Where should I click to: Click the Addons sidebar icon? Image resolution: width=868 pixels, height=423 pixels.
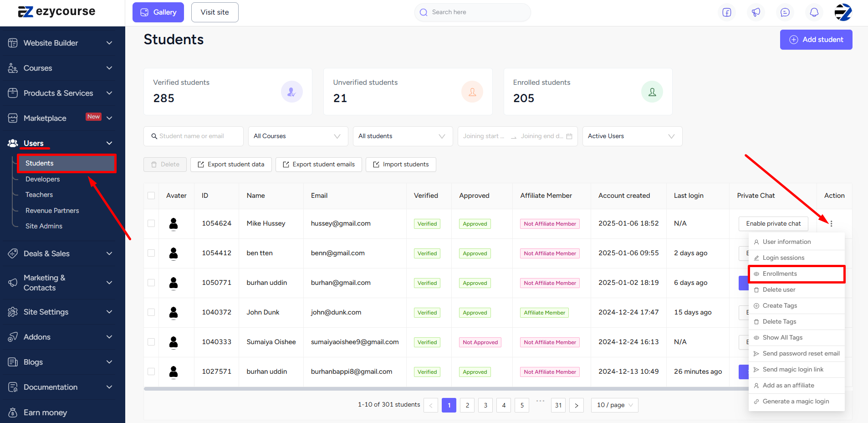(x=13, y=337)
